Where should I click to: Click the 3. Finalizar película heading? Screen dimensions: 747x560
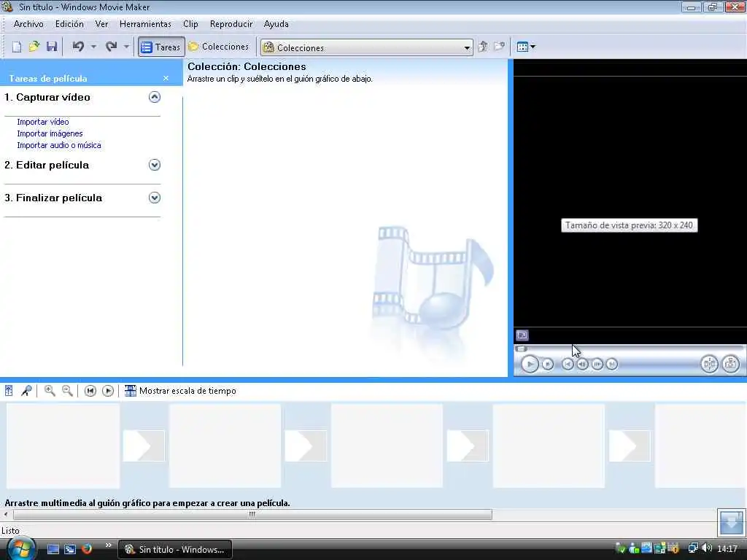(x=53, y=198)
